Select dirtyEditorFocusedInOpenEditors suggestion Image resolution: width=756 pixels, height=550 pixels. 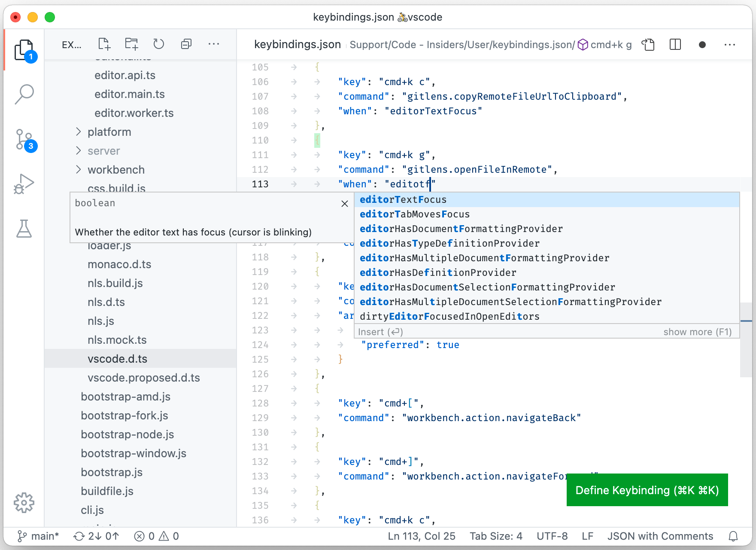tap(449, 316)
